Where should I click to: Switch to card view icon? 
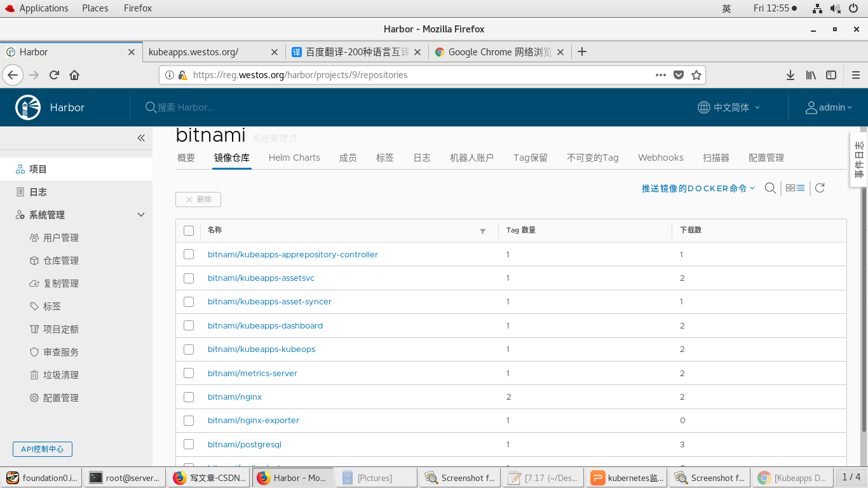[x=790, y=188]
